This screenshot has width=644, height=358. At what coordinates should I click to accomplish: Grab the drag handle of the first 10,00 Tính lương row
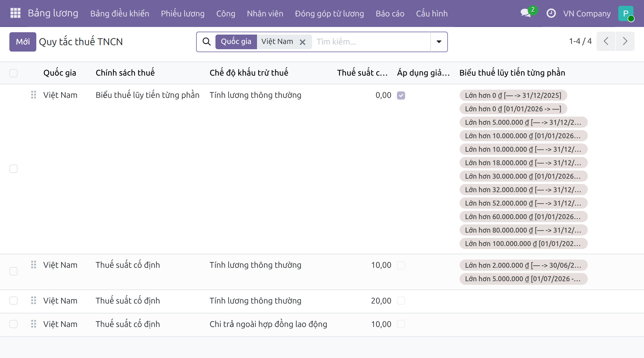click(33, 265)
